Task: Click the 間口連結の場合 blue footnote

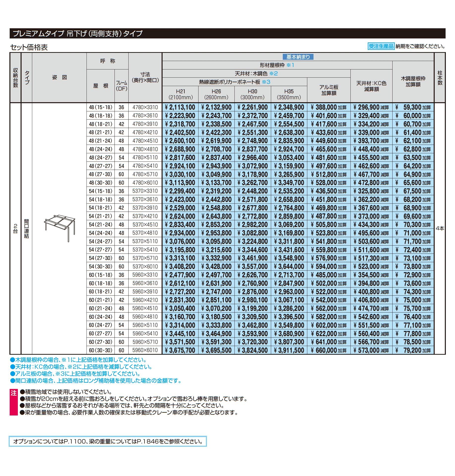Action: [96, 381]
